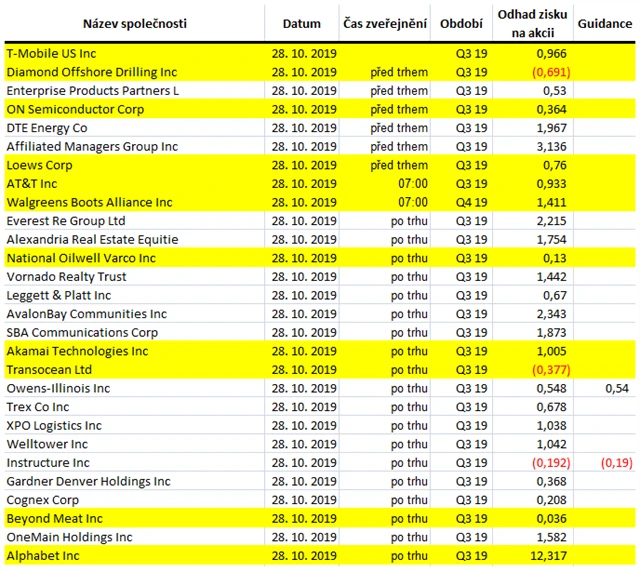Click Alphabet estimate value 12,317
640x572 pixels.
tap(549, 556)
